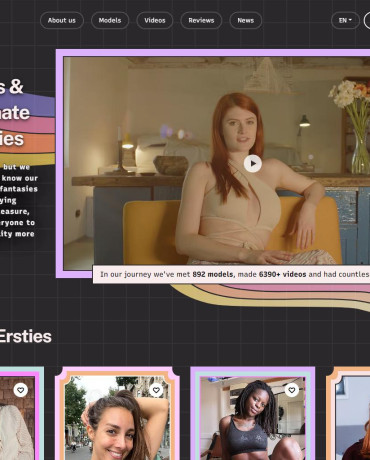This screenshot has height=460, width=370.
Task: Go to the Models section
Action: tap(110, 20)
